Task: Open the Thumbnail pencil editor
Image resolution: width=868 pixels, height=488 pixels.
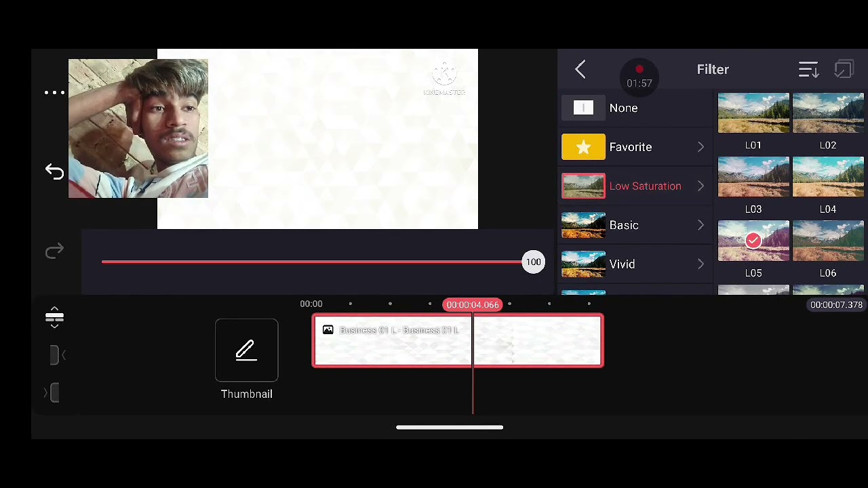Action: click(246, 350)
